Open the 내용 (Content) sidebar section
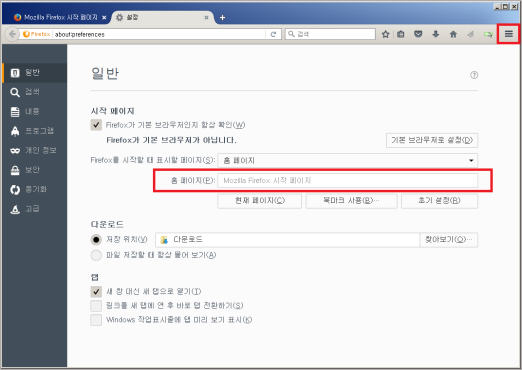Screen dimensions: 522x370 click(x=34, y=112)
